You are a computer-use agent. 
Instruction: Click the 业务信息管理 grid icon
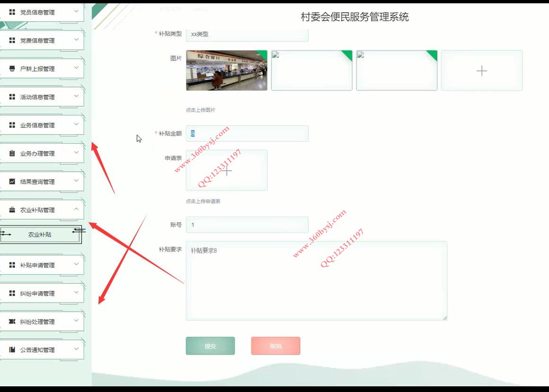12,125
